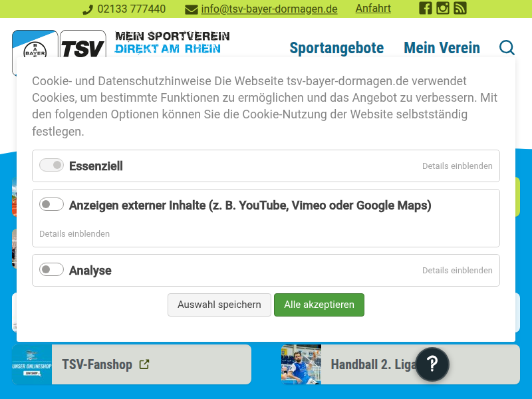The width and height of the screenshot is (532, 399).
Task: Enable the Essenziell cookie toggle
Action: (x=51, y=164)
